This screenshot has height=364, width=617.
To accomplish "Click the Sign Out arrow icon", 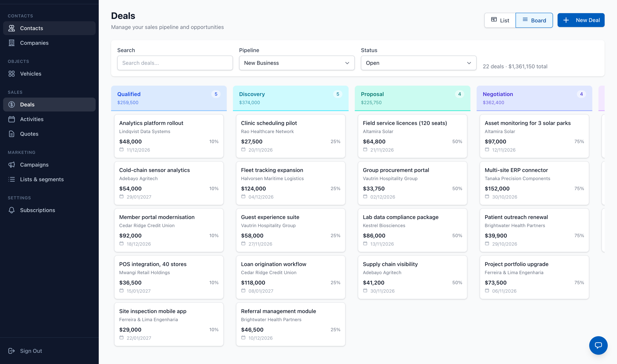I will [12, 351].
